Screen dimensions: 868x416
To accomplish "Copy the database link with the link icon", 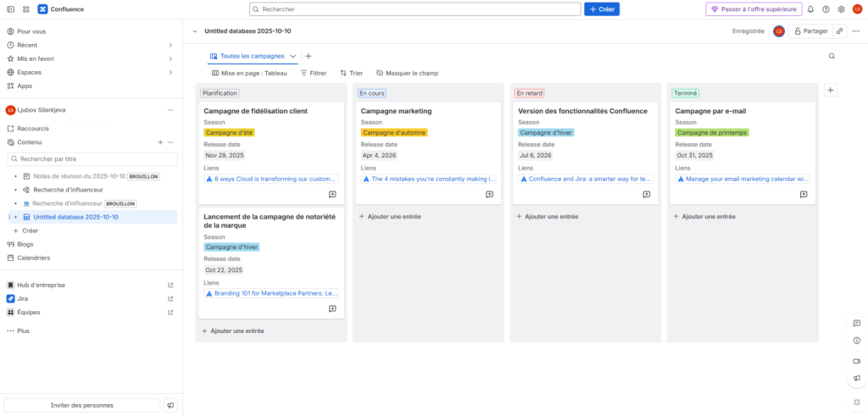I will click(840, 31).
